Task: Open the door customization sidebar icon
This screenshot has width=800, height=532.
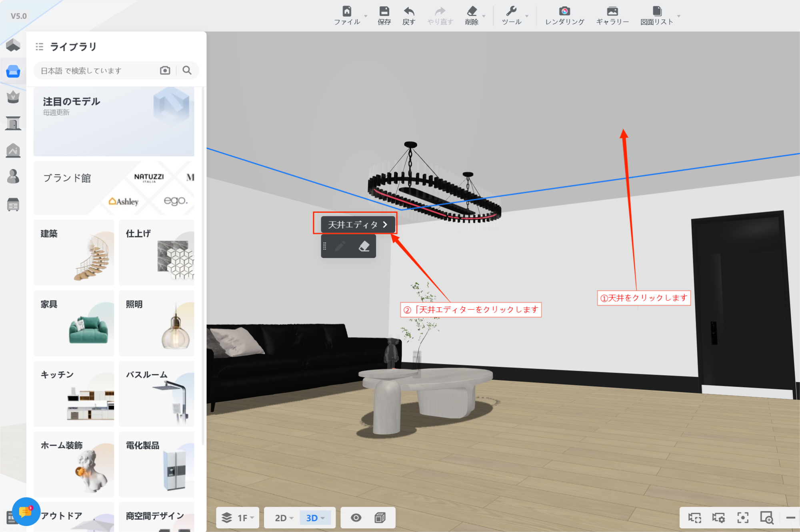Action: [x=13, y=123]
